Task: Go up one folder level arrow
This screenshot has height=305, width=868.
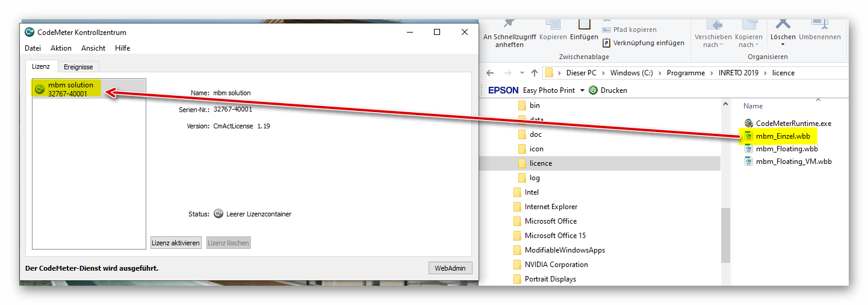Action: pyautogui.click(x=535, y=73)
